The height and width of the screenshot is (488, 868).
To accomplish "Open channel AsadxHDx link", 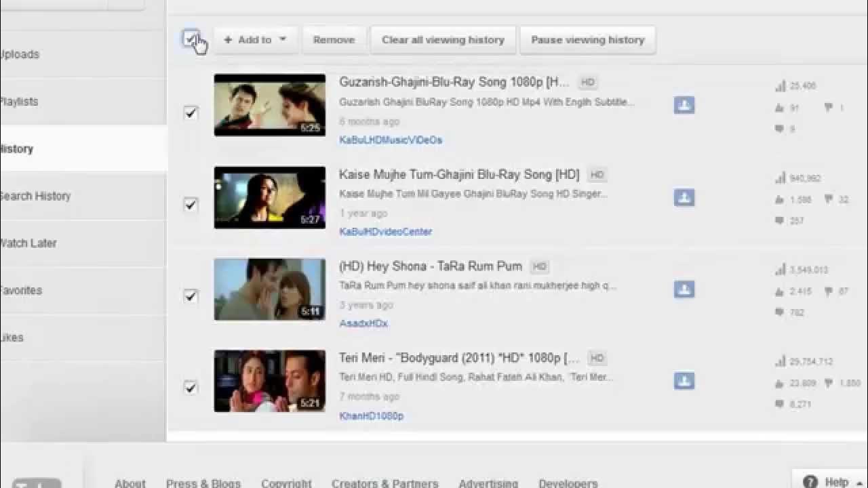I will (x=363, y=323).
